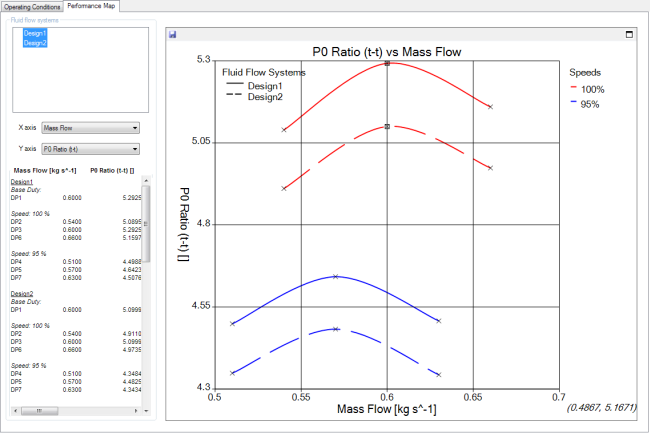Viewport: 650px width, 433px height.
Task: Open the Y axis P0 Ratio dropdown
Action: (91, 149)
